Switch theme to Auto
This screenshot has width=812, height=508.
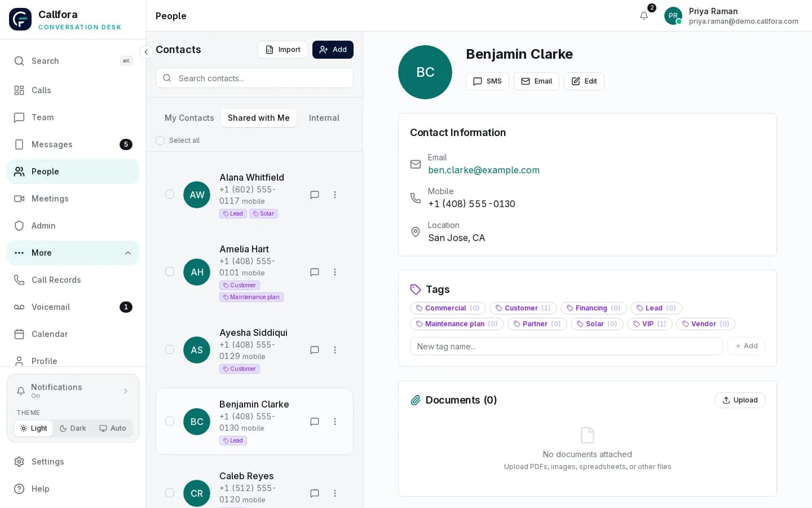[113, 428]
